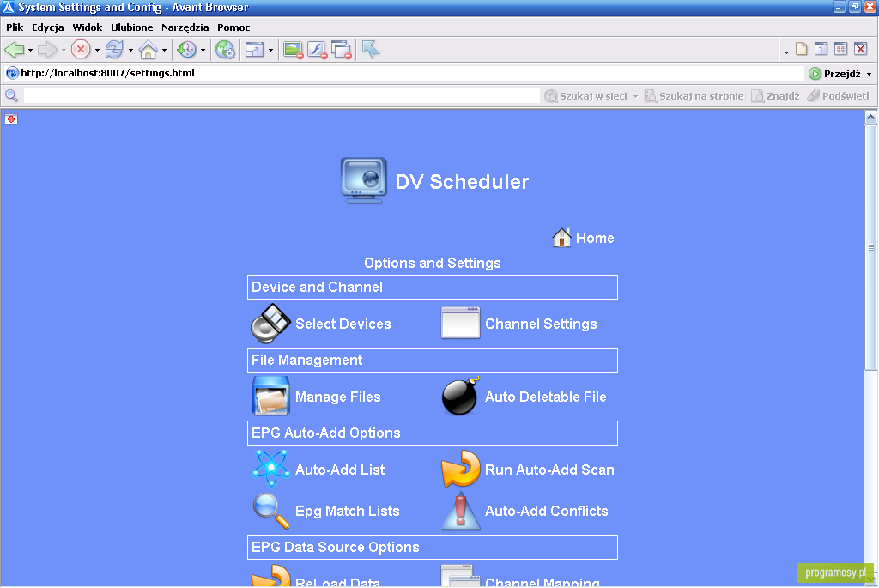The height and width of the screenshot is (588, 879).
Task: Toggle the block Flash toolbar icon
Action: (x=317, y=50)
